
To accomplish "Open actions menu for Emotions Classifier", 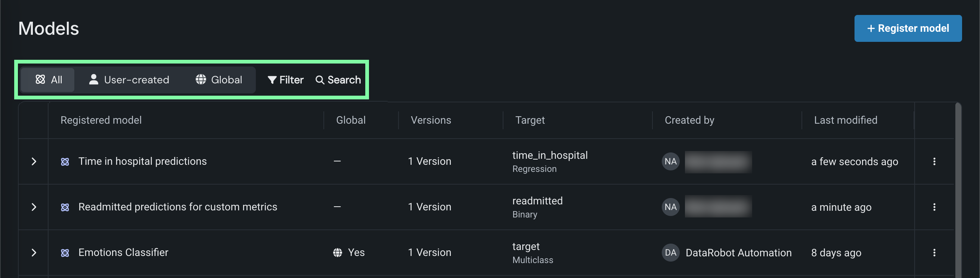I will [934, 253].
